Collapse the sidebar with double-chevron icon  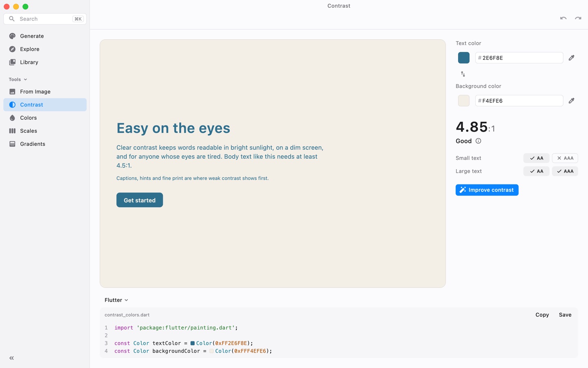coord(11,358)
